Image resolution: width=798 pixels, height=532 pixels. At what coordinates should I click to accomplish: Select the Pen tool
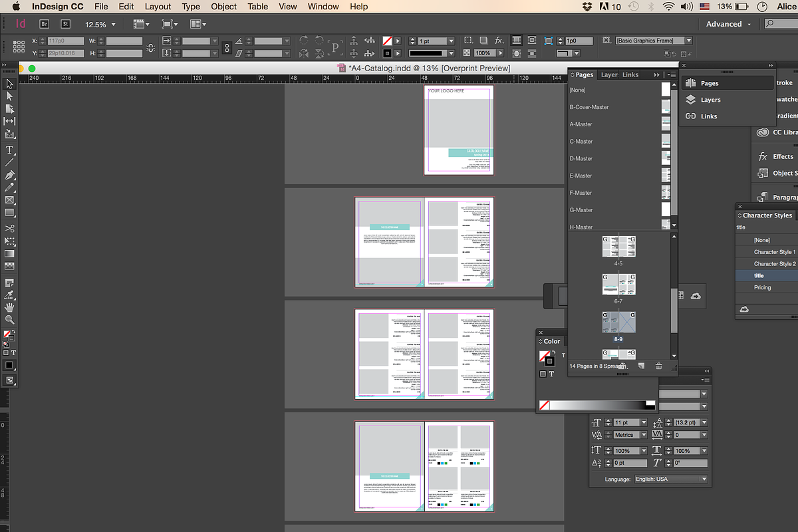[9, 176]
